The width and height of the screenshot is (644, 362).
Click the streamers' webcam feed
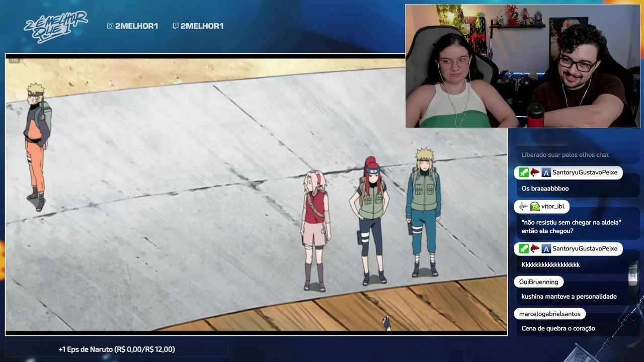click(x=523, y=66)
